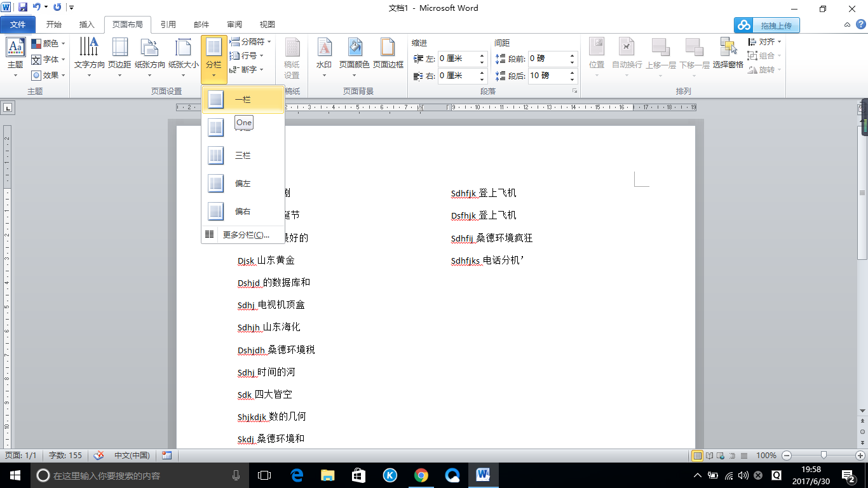Open 更多分栏 dialog
Screen dimensions: 868x488
click(243, 234)
